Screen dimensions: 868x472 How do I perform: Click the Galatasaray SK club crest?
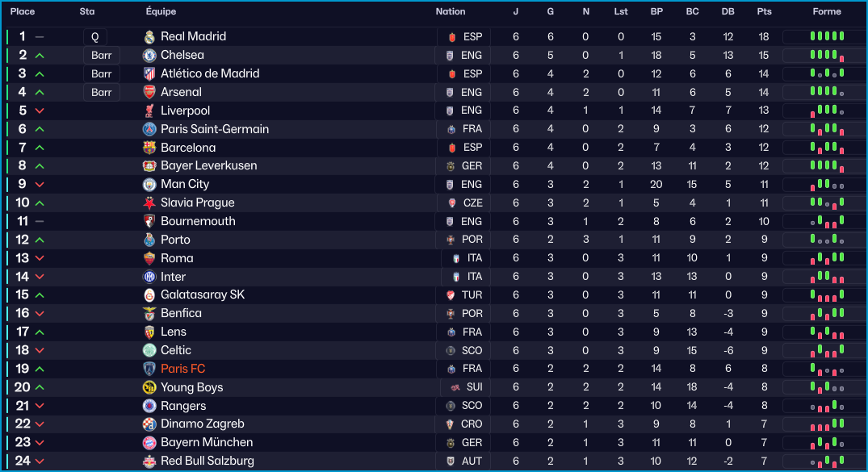pyautogui.click(x=149, y=295)
